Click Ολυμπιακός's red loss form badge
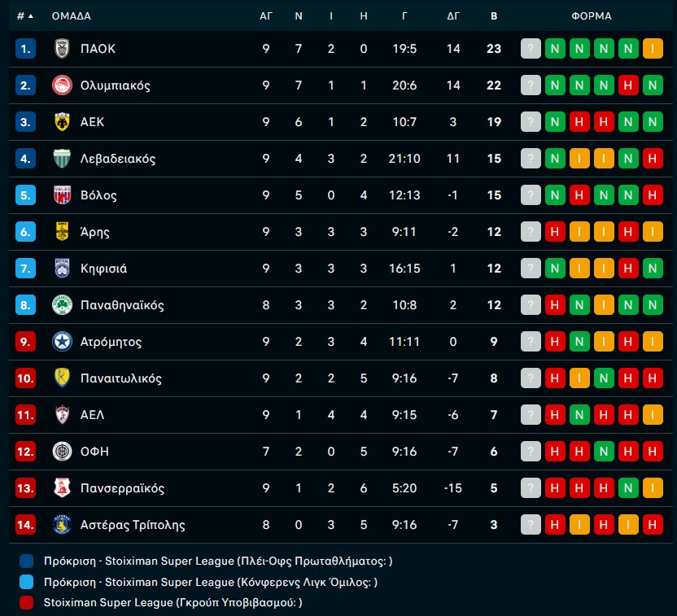 click(628, 85)
